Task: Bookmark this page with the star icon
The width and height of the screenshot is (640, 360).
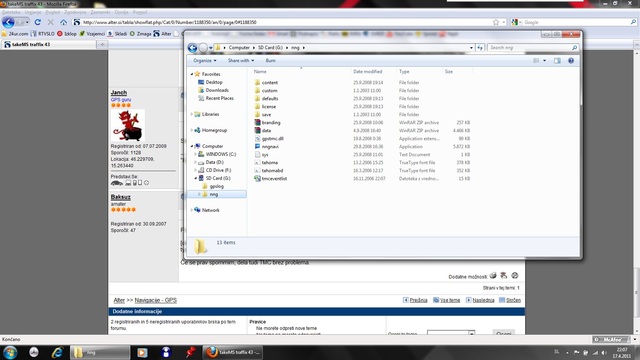Action: (x=496, y=22)
